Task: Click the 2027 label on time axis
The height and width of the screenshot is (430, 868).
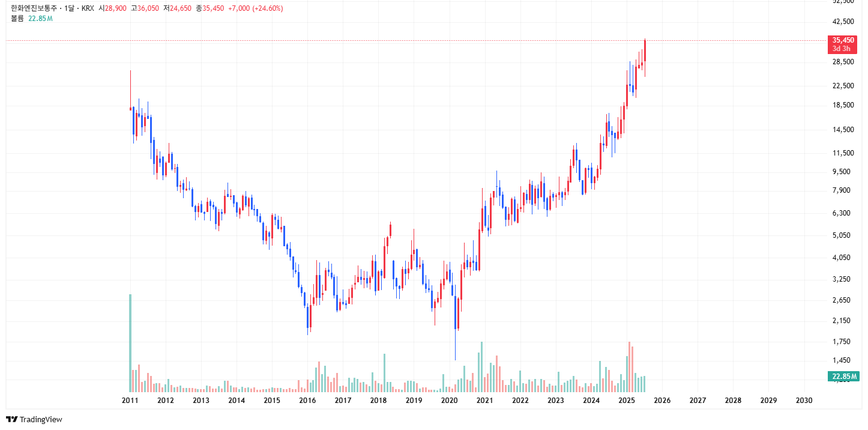Action: click(698, 401)
